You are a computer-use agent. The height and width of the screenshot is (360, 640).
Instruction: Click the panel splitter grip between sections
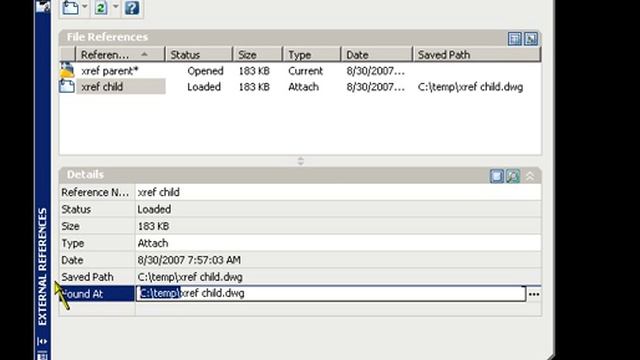tap(301, 161)
